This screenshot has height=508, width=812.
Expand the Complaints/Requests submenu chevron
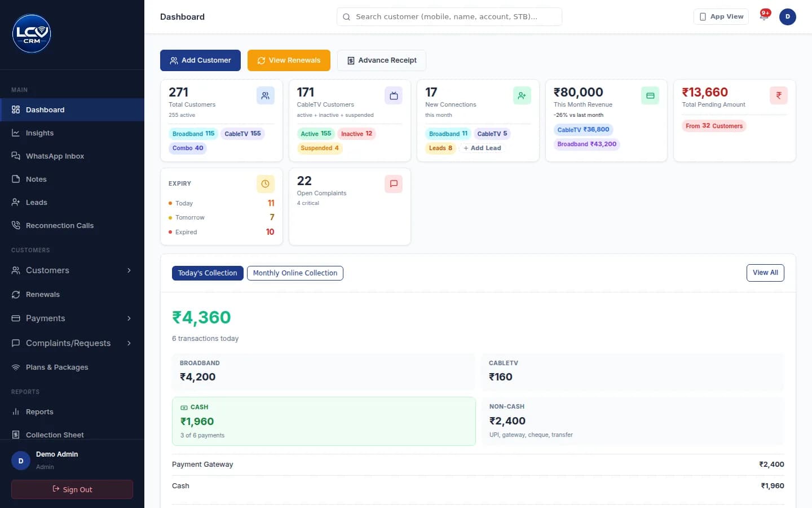coord(129,343)
